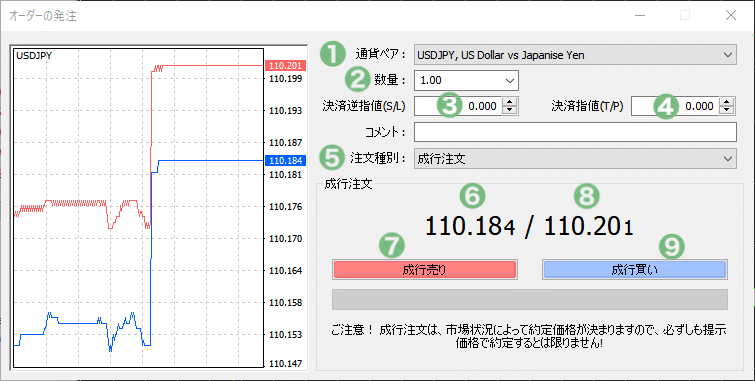Click the red 成行売り sell button

(x=424, y=270)
